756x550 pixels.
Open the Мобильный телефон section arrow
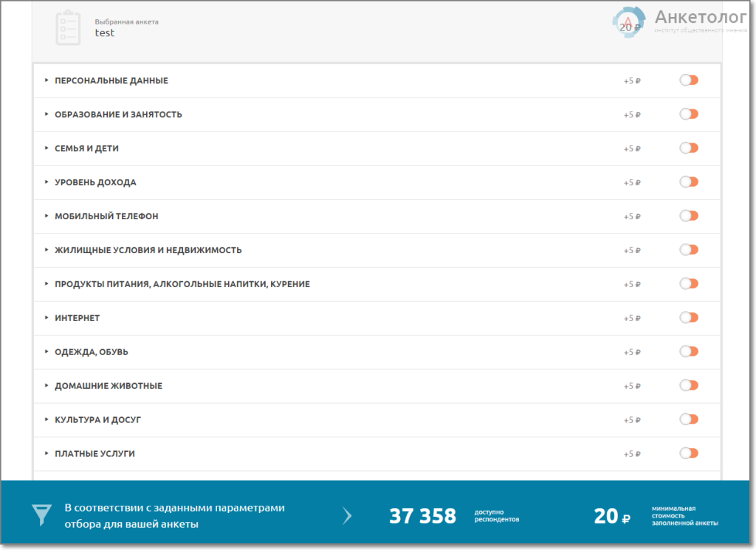(47, 216)
